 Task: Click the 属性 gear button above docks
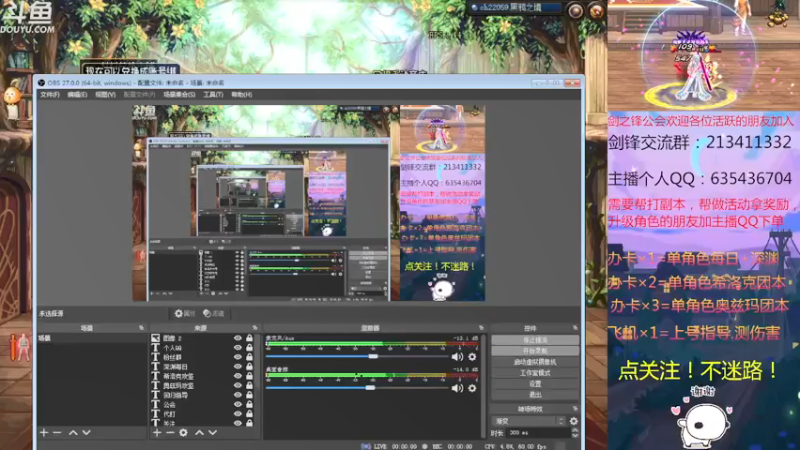coord(185,313)
